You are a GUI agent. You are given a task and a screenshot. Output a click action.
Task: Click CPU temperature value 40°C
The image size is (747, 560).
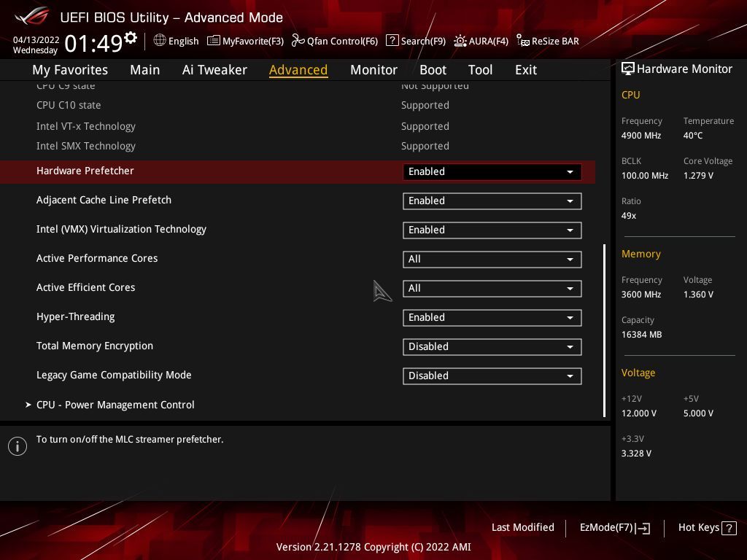pyautogui.click(x=693, y=136)
